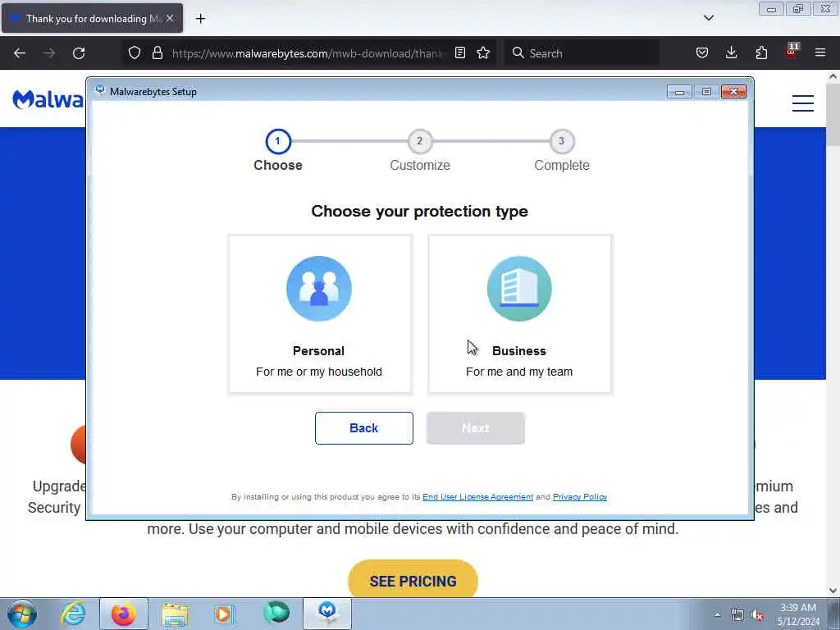Image resolution: width=840 pixels, height=630 pixels.
Task: Click the Malwarebytes Setup title icon
Action: [x=100, y=90]
